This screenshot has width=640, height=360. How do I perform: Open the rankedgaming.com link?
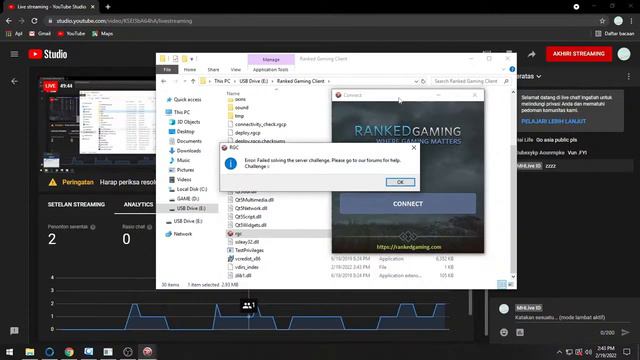pyautogui.click(x=409, y=247)
